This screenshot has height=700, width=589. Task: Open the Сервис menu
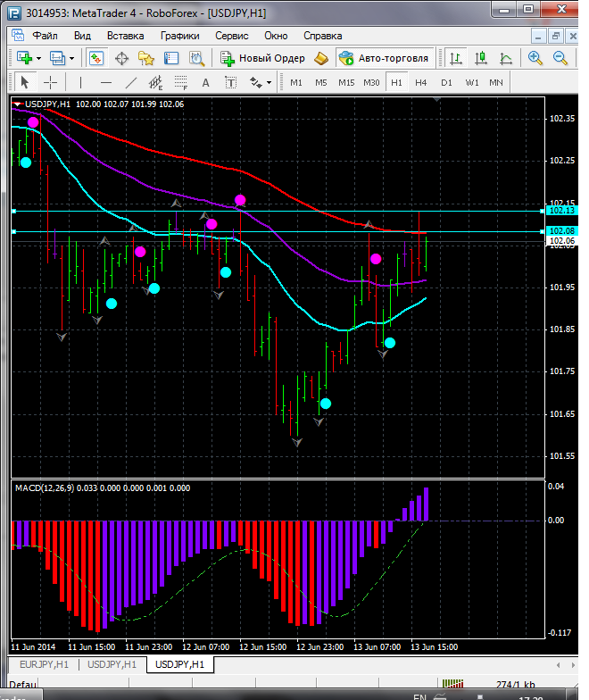click(231, 36)
